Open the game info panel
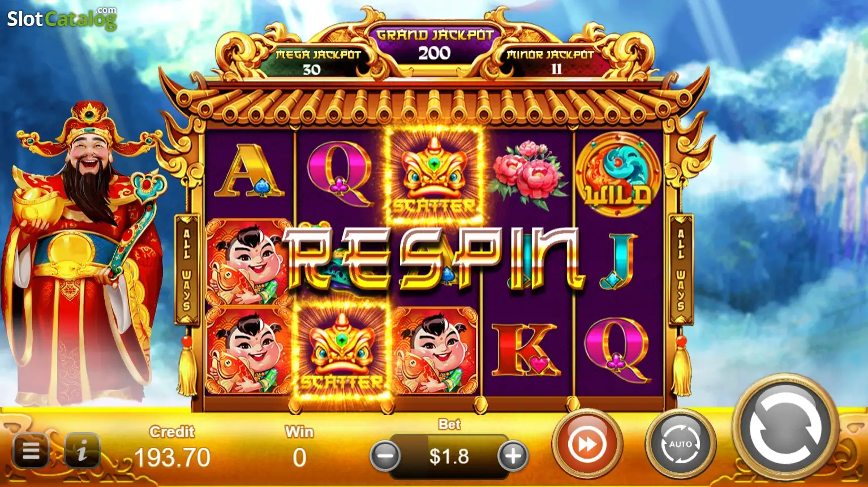The height and width of the screenshot is (487, 868). (83, 451)
